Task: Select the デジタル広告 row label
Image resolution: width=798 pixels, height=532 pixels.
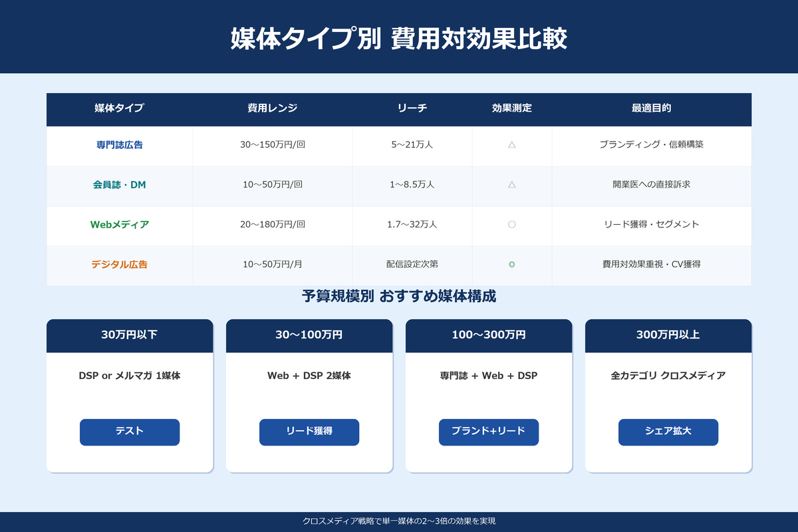Action: 118,265
